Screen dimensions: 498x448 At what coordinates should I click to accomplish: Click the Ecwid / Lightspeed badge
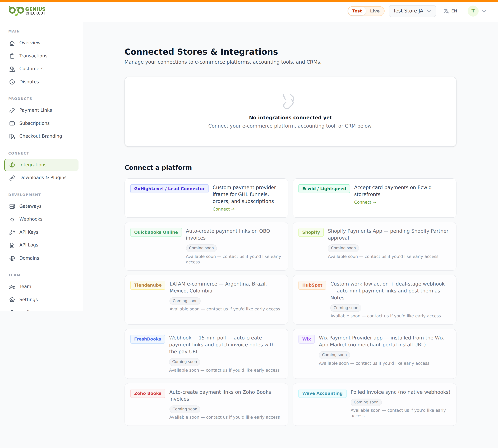click(x=324, y=189)
